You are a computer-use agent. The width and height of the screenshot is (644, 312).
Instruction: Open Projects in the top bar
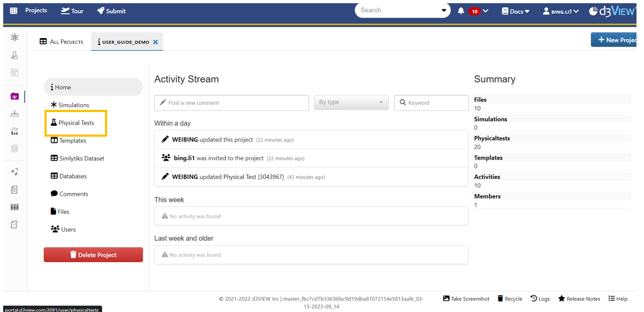(x=36, y=10)
